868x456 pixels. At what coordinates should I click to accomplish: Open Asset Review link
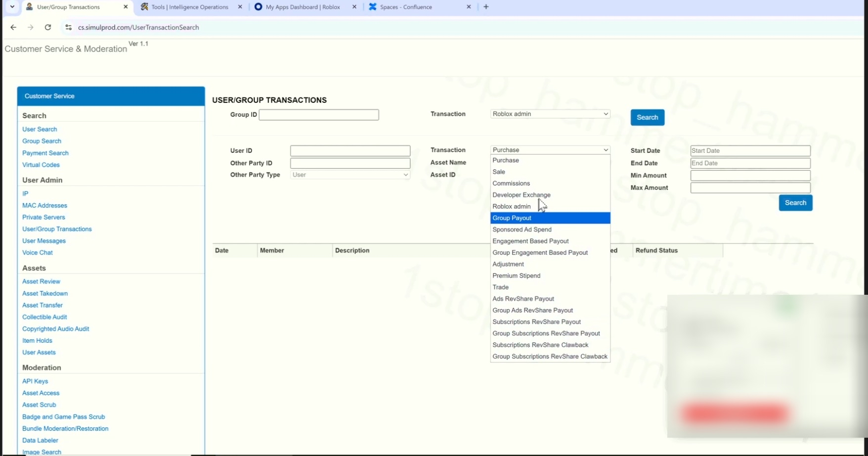(41, 281)
